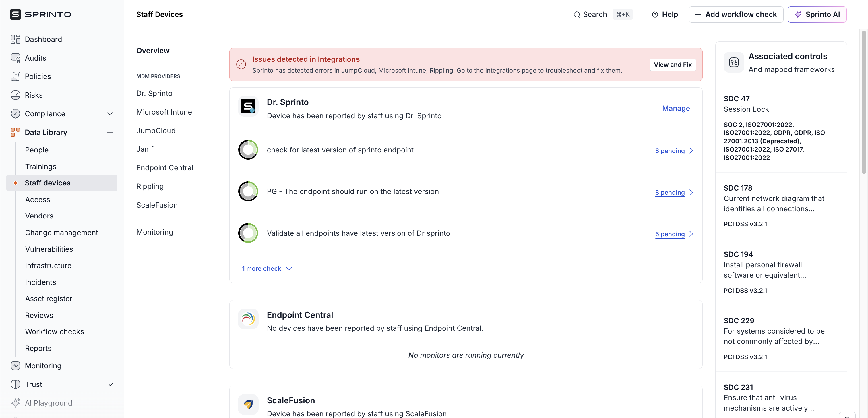Click the Add workflow check button
This screenshot has width=868, height=418.
[x=736, y=14]
